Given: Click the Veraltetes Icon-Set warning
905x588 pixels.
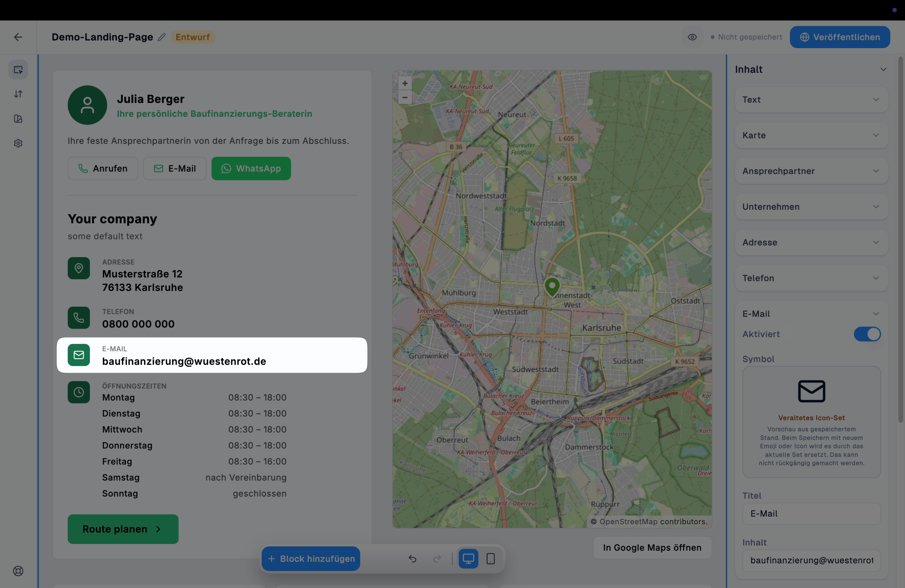Looking at the screenshot, I should pyautogui.click(x=812, y=418).
